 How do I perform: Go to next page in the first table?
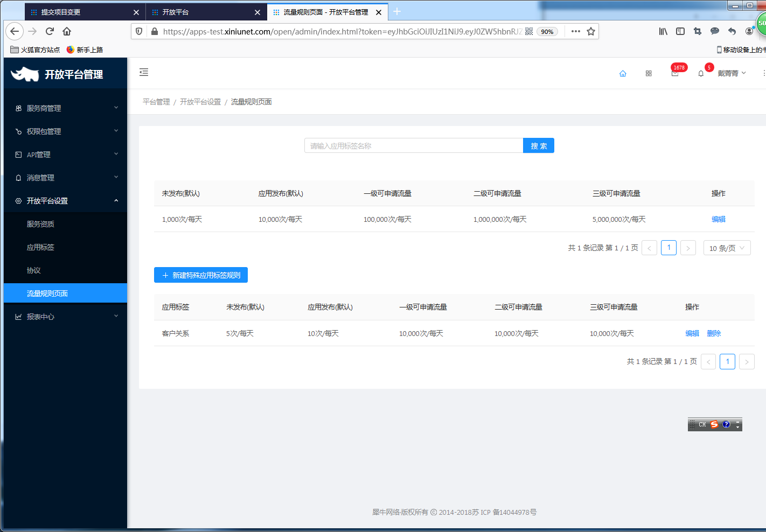click(688, 248)
